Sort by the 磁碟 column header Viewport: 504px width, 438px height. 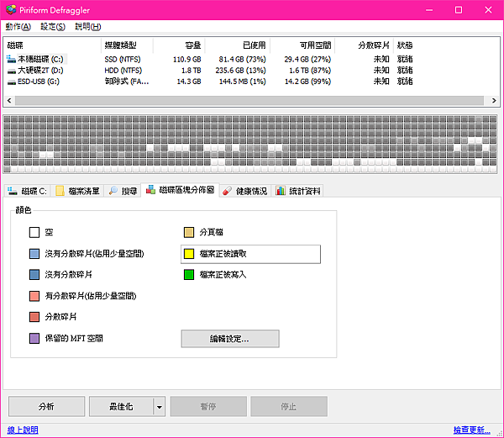pos(53,45)
